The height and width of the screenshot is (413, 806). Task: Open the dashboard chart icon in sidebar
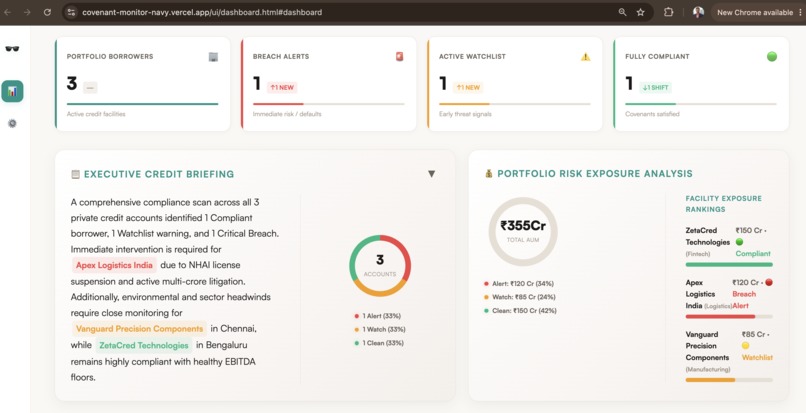[x=12, y=92]
